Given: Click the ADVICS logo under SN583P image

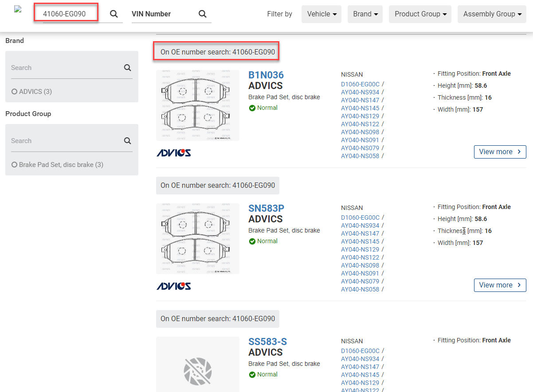Looking at the screenshot, I should [x=174, y=286].
